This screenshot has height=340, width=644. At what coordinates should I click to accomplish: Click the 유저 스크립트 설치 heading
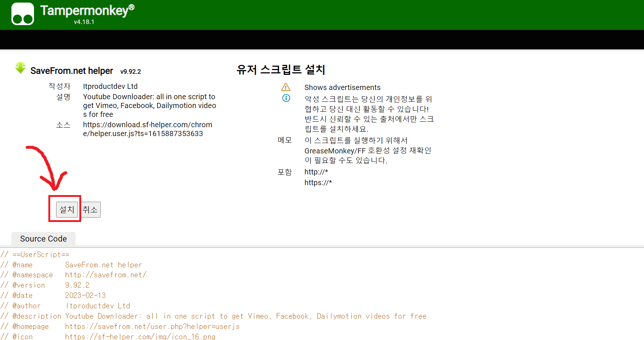click(281, 70)
